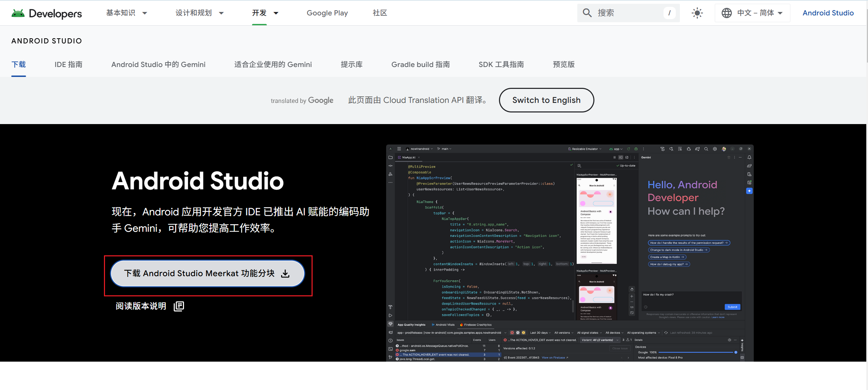The width and height of the screenshot is (868, 390).
Task: Click the Android Studio link in header
Action: [x=828, y=13]
